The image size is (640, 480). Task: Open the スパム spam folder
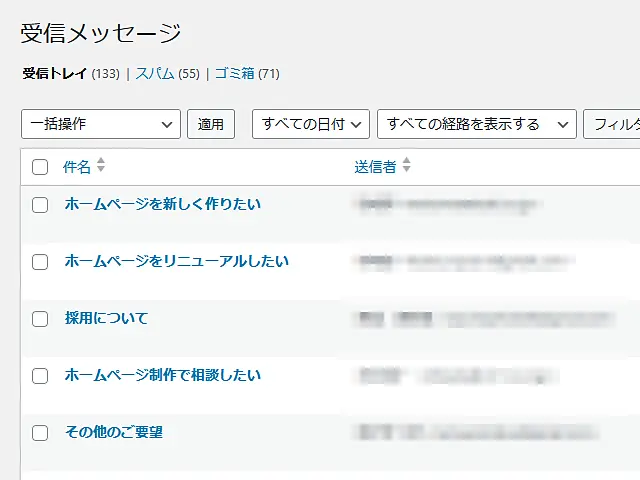click(x=155, y=74)
